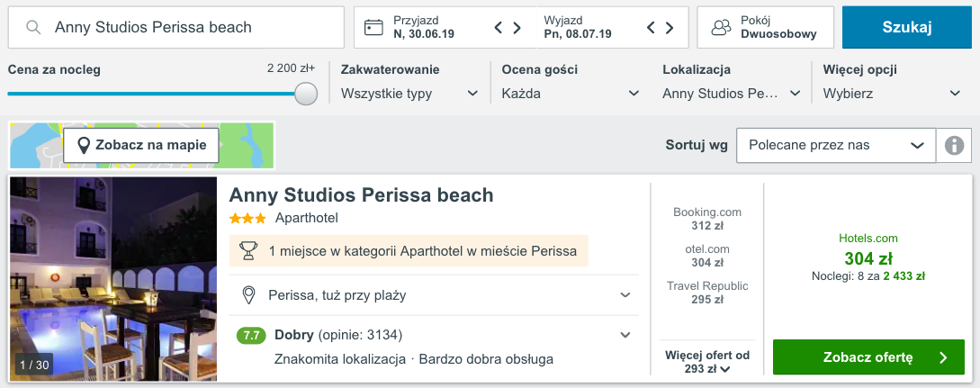Go to previous check-out date arrow
Viewport: 980px width, 388px height.
pyautogui.click(x=651, y=28)
